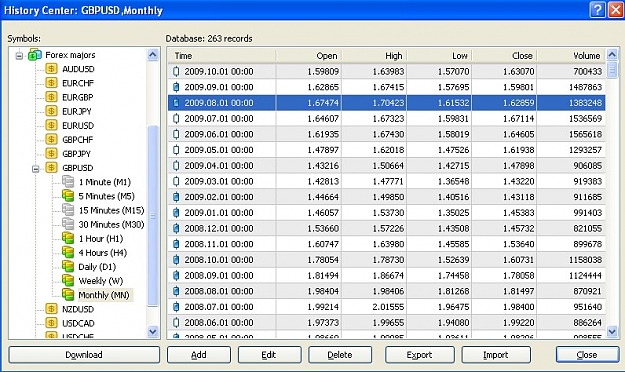Click the 4 Hours (H4) database icon
The height and width of the screenshot is (372, 625).
(68, 252)
